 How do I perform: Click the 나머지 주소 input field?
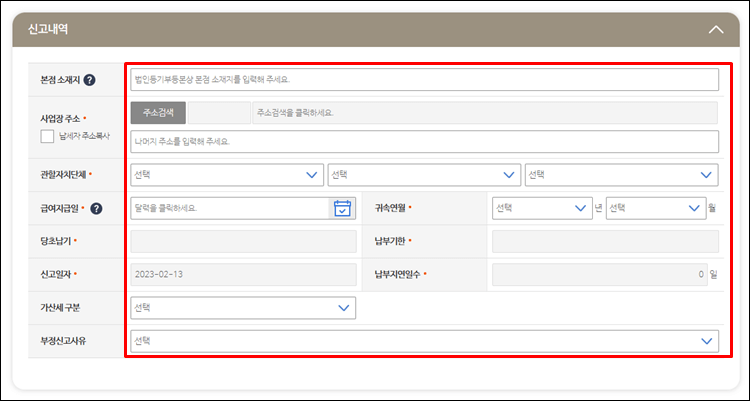point(424,142)
